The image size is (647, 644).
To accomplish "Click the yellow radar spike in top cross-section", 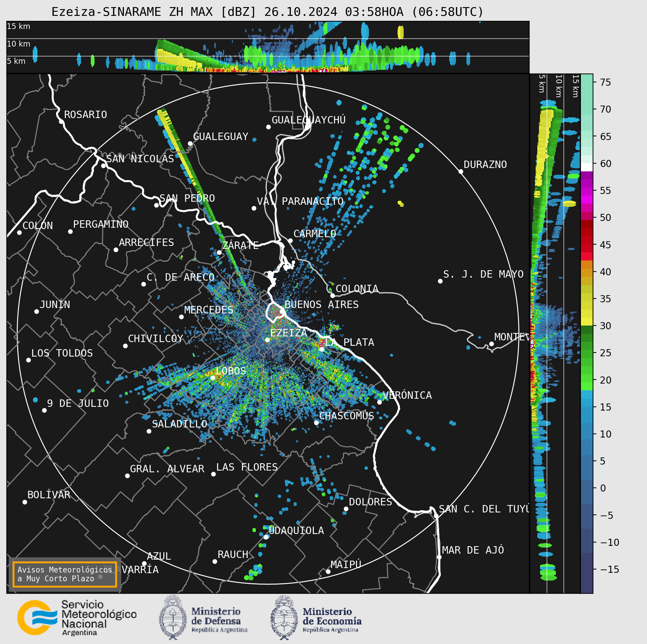I will point(401,32).
